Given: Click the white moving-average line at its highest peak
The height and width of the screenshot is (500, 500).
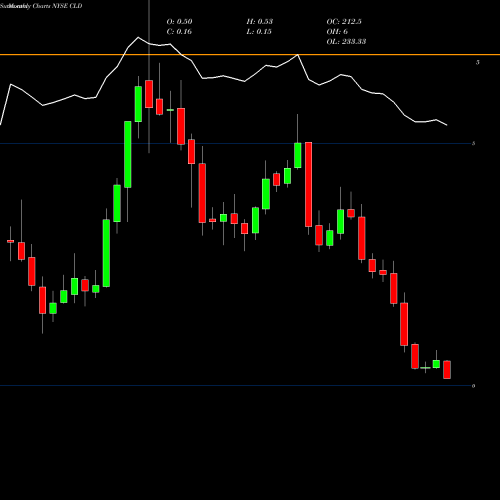Looking at the screenshot, I should click(138, 37).
